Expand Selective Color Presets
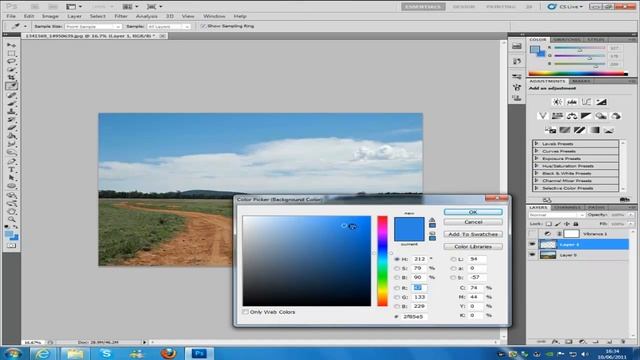640x360 pixels. pyautogui.click(x=537, y=188)
